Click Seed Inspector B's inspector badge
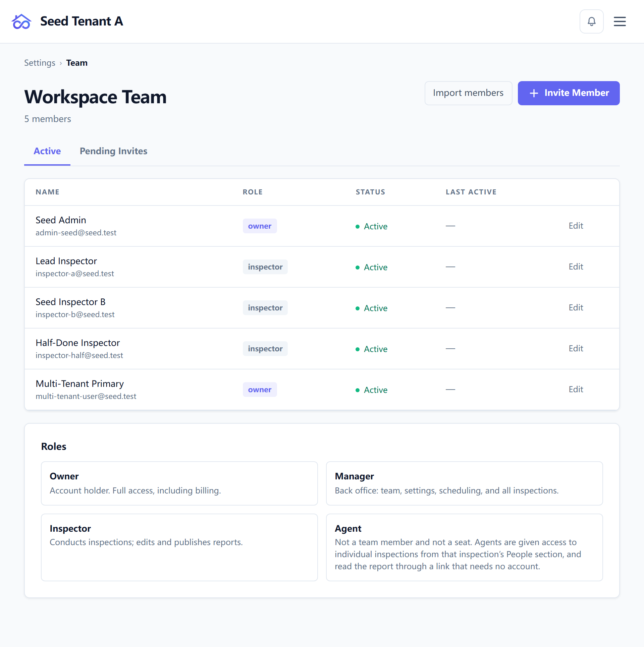Viewport: 644px width, 647px height. (x=265, y=308)
